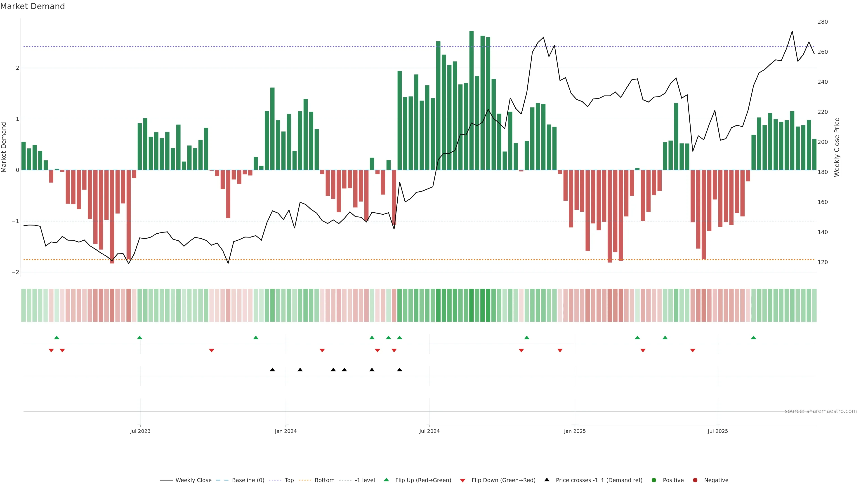Image resolution: width=868 pixels, height=488 pixels.
Task: Click the leftmost black price-cross triangle marker
Action: pos(272,370)
